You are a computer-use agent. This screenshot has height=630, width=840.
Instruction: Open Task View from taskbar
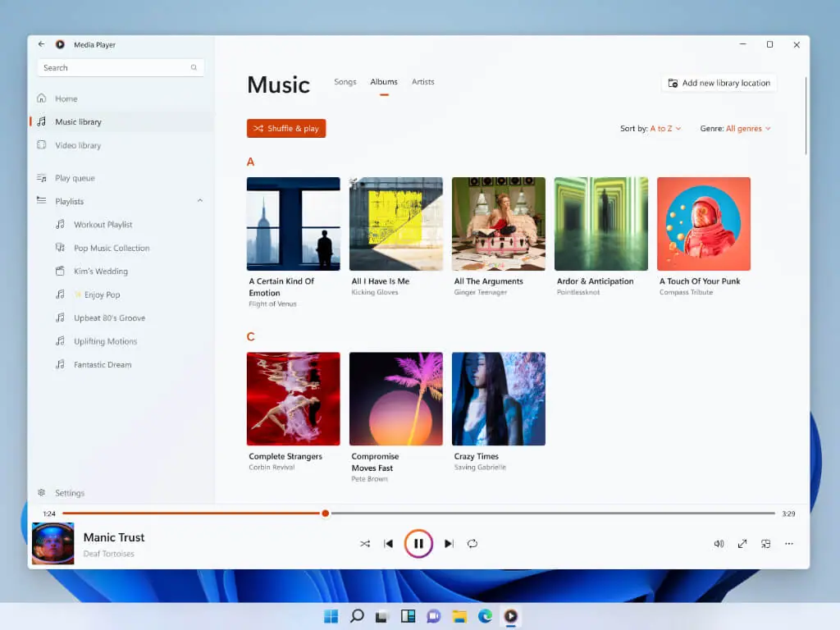(381, 616)
